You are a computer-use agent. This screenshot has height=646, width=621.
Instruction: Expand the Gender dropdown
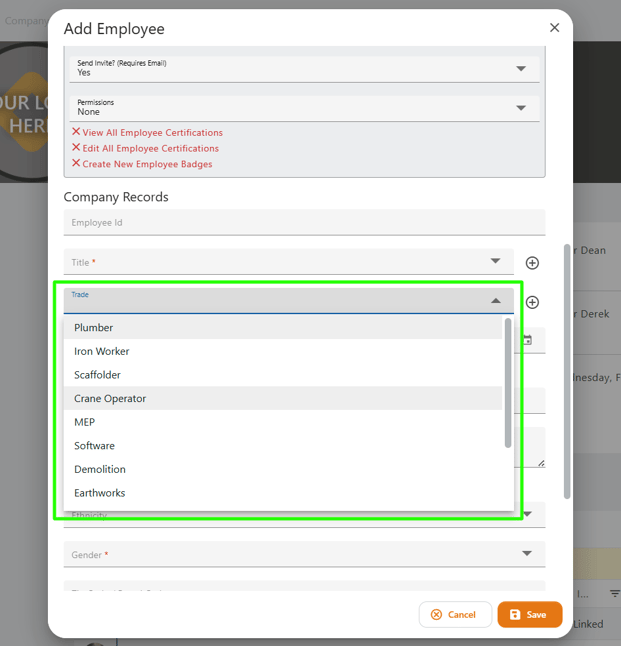527,553
